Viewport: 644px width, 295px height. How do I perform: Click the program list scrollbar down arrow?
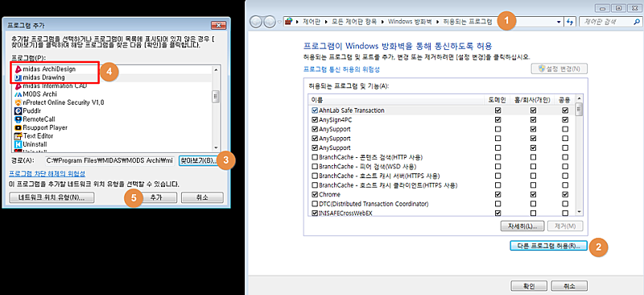(x=215, y=147)
